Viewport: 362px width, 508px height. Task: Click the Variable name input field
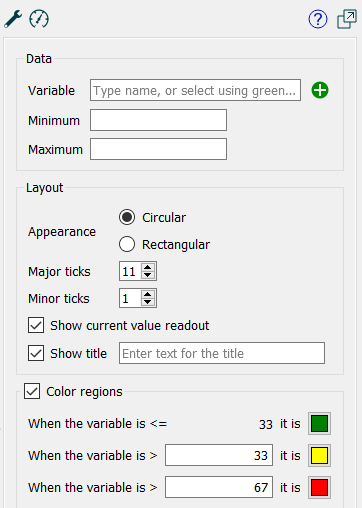(x=195, y=90)
